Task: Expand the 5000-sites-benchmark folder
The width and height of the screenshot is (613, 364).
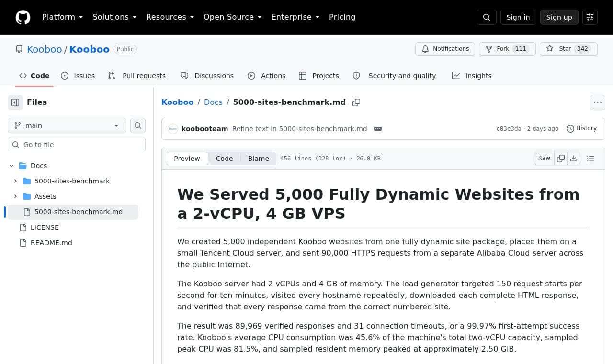Action: (15, 181)
